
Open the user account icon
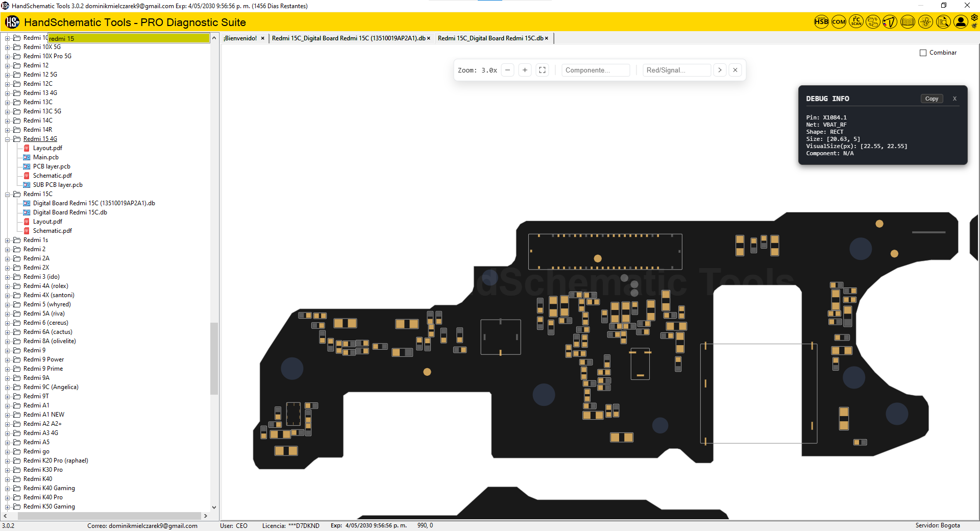(x=961, y=22)
